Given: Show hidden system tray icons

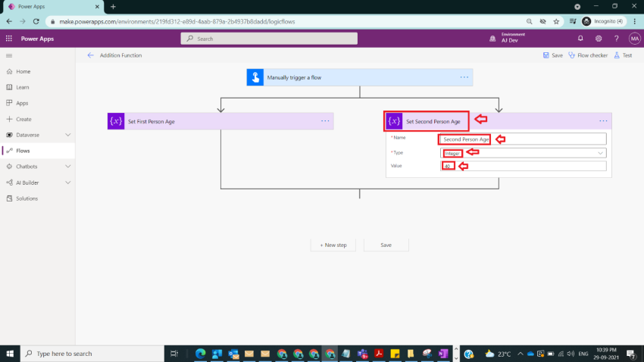Looking at the screenshot, I should pyautogui.click(x=520, y=354).
